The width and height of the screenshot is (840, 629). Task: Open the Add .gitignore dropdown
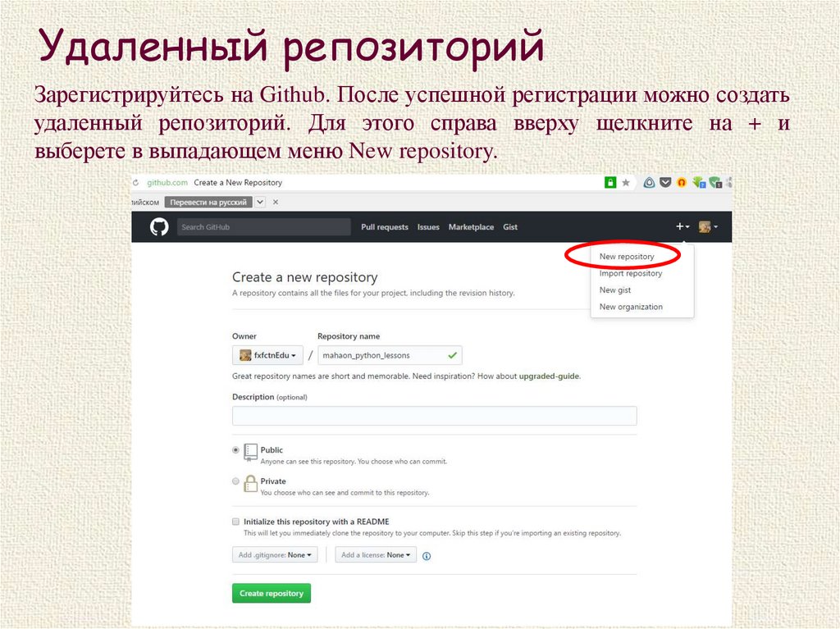pyautogui.click(x=275, y=555)
